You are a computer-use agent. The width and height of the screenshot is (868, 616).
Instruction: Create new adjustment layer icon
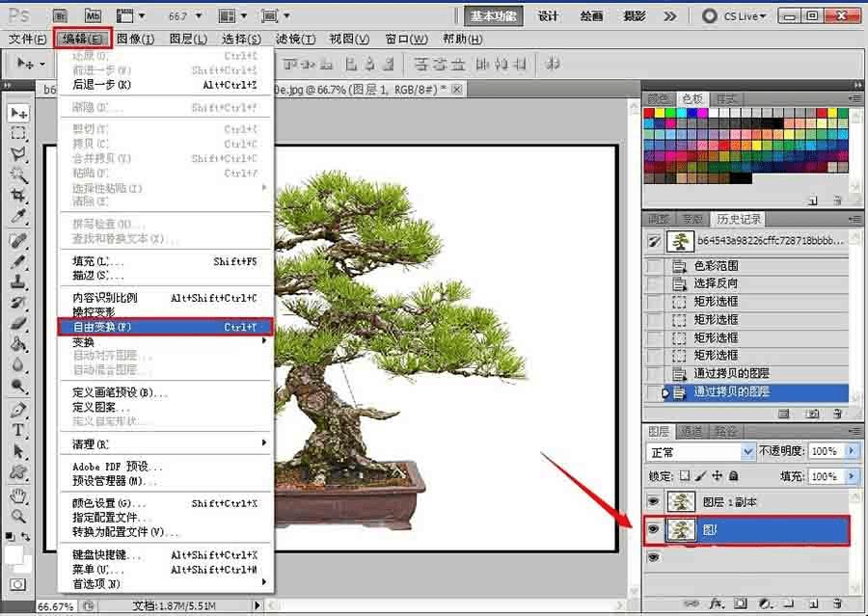pyautogui.click(x=765, y=603)
